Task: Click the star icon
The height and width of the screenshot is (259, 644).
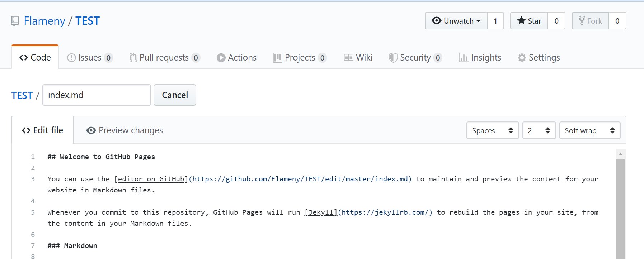Action: pos(521,20)
